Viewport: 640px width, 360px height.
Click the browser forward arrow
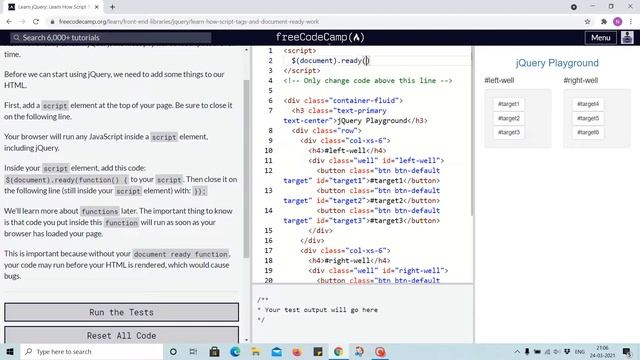[x=22, y=22]
